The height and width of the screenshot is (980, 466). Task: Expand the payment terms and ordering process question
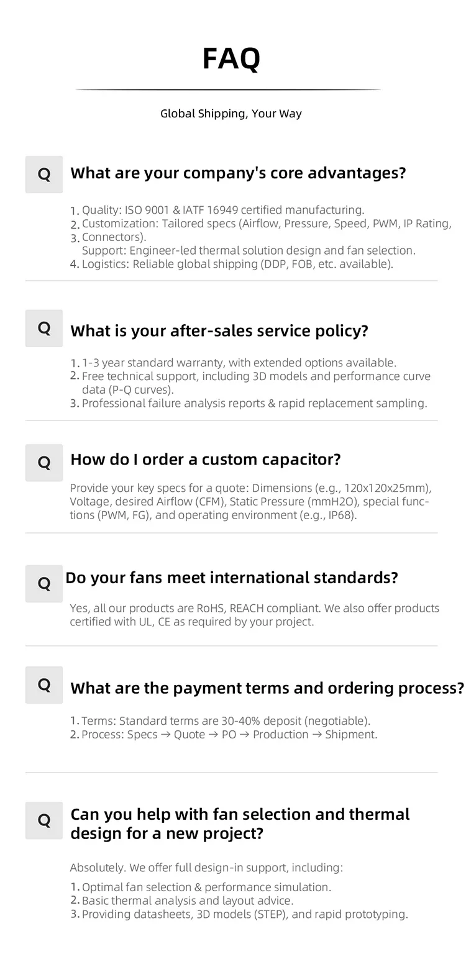267,688
